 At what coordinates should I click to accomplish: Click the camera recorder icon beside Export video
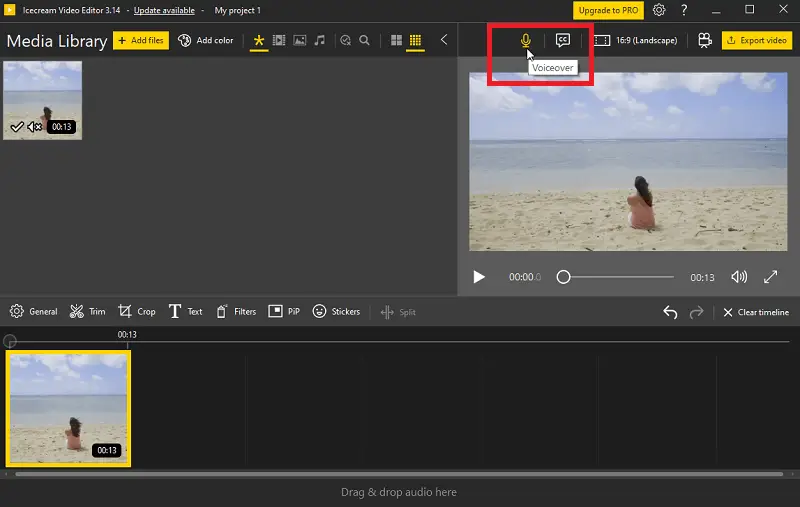[x=705, y=40]
